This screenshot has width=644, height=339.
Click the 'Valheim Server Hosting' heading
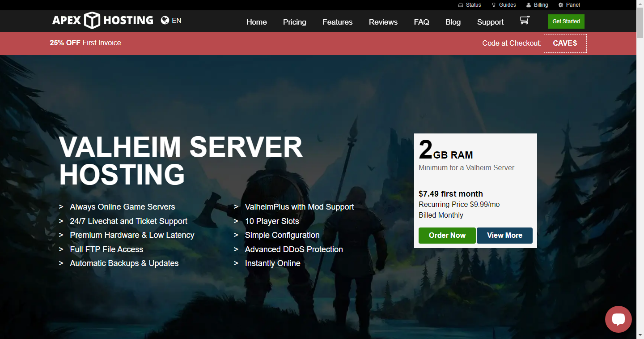tap(181, 161)
